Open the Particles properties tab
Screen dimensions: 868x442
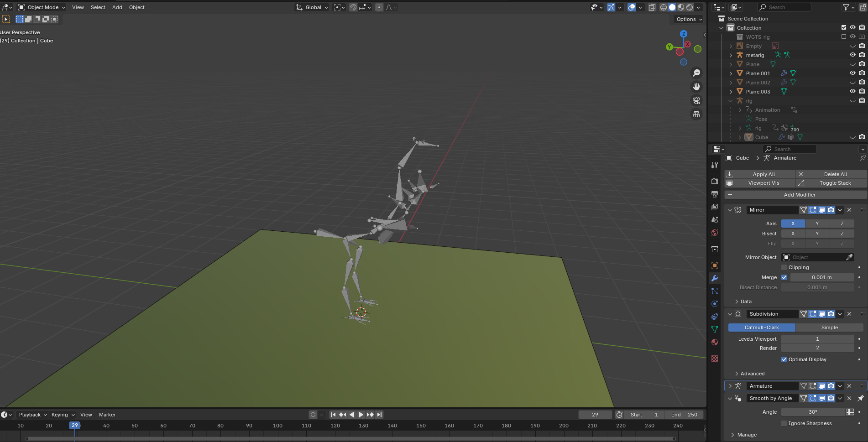pyautogui.click(x=715, y=291)
